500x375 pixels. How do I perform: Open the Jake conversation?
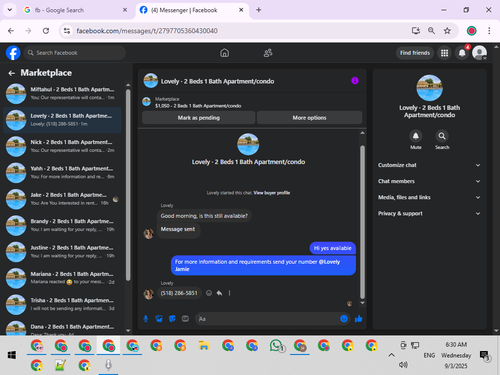pyautogui.click(x=62, y=199)
